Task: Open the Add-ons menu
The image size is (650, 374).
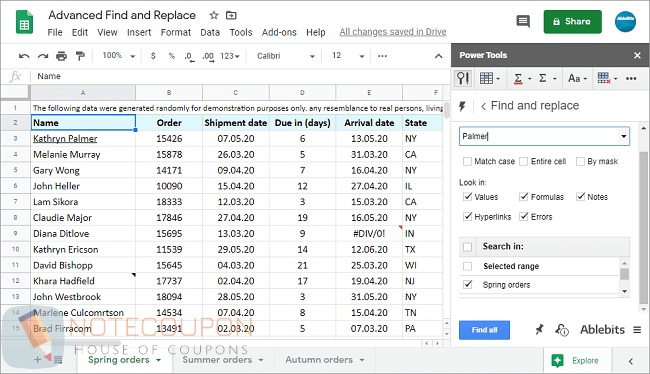Action: [x=279, y=32]
